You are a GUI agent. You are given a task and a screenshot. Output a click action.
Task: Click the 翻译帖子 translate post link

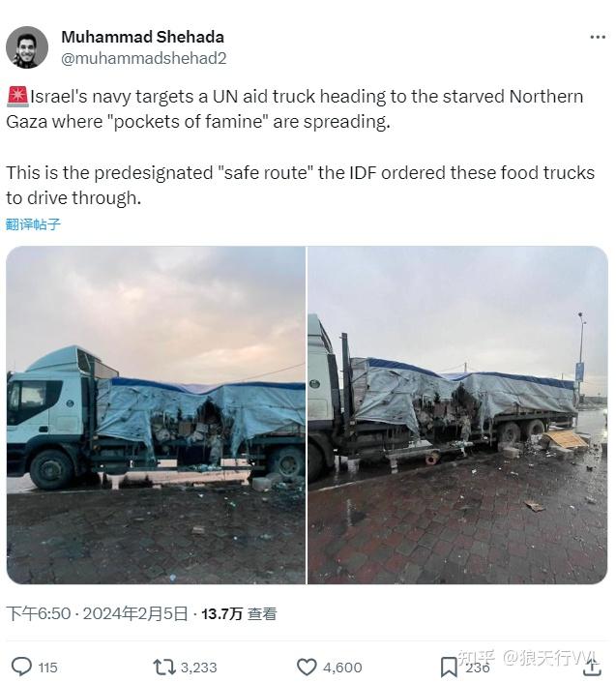click(x=33, y=224)
